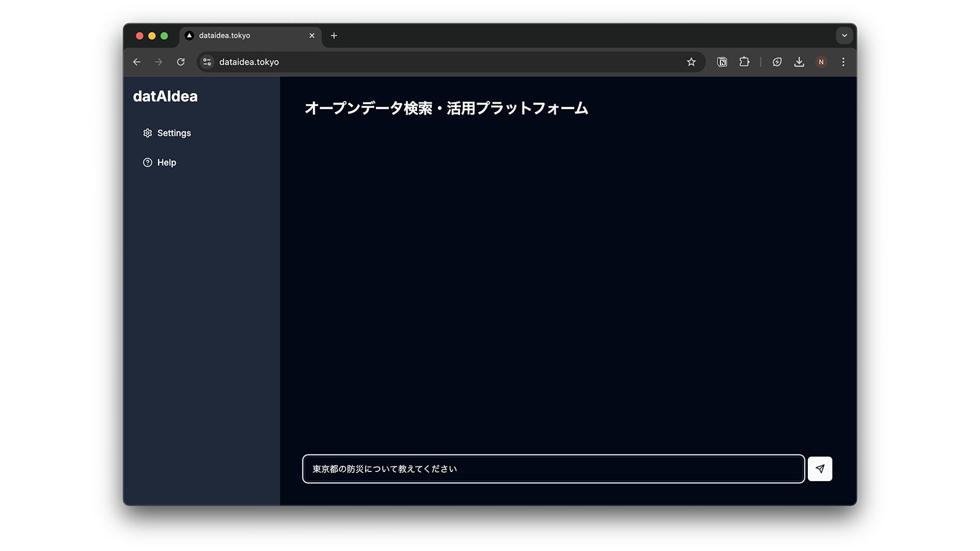
Task: Click the lightning-bolt icon beside the downloads button
Action: [777, 62]
